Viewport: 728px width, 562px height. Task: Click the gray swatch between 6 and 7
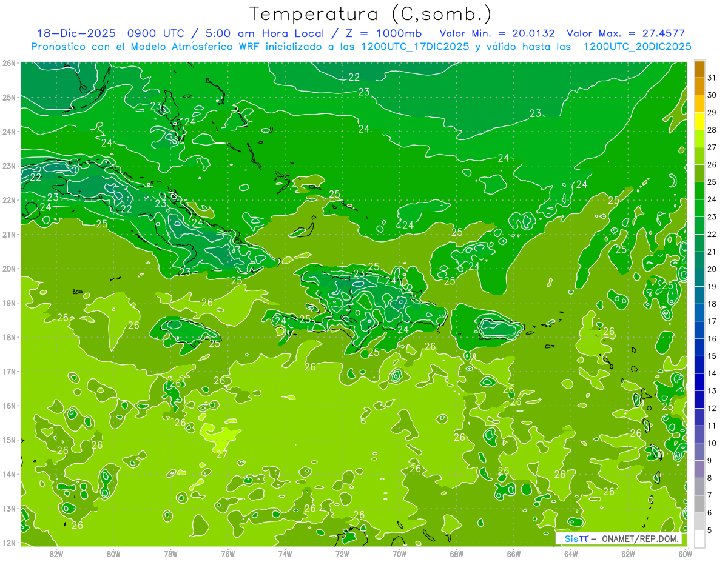point(699,504)
